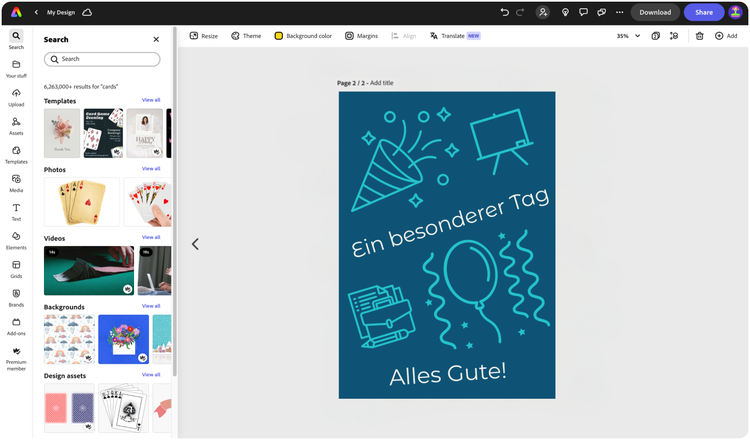Open the Media panel
The height and width of the screenshot is (440, 750).
[16, 184]
